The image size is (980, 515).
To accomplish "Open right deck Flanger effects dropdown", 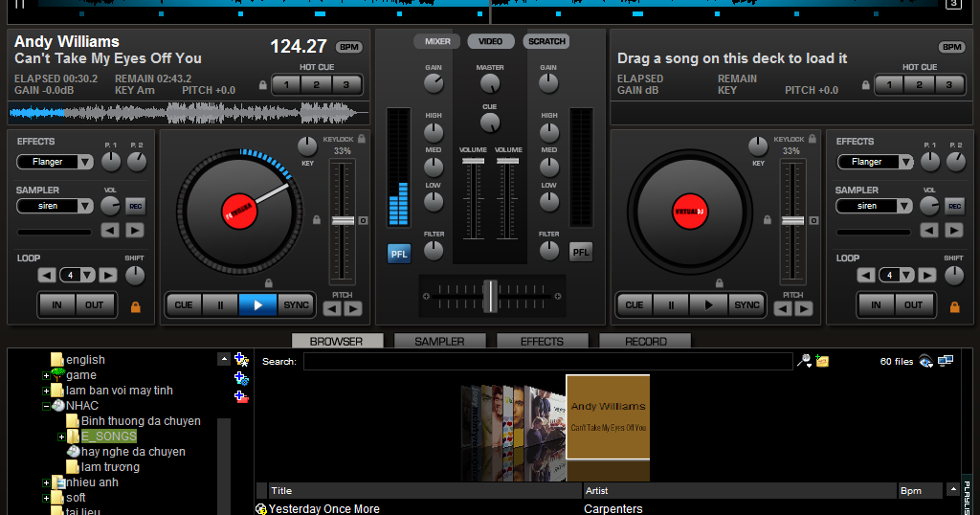I will (905, 163).
